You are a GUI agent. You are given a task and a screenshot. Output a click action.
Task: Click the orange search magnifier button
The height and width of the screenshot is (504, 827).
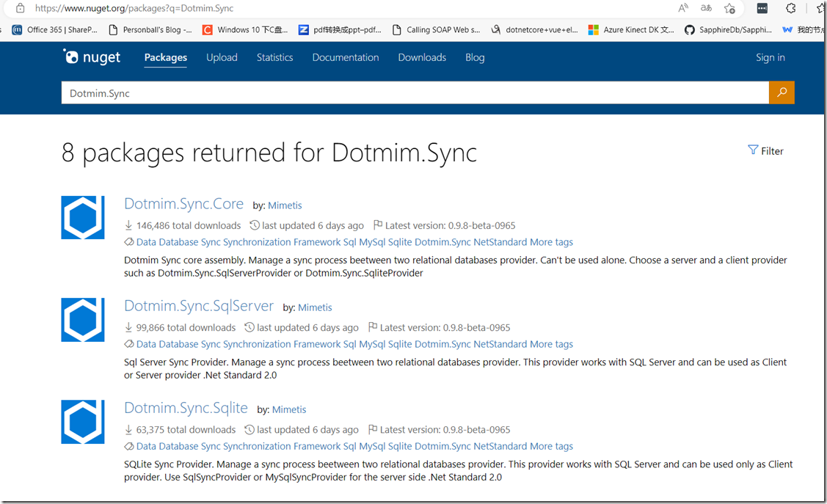782,92
